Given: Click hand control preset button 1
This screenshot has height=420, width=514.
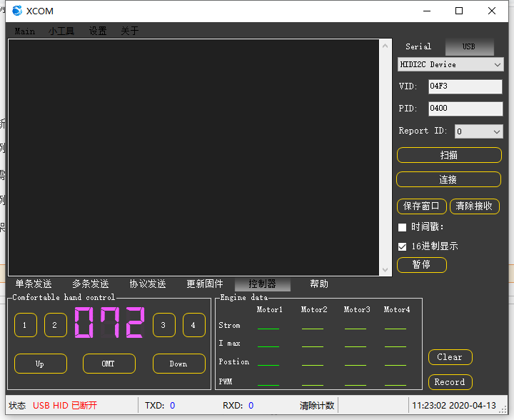Looking at the screenshot, I should click(x=25, y=325).
